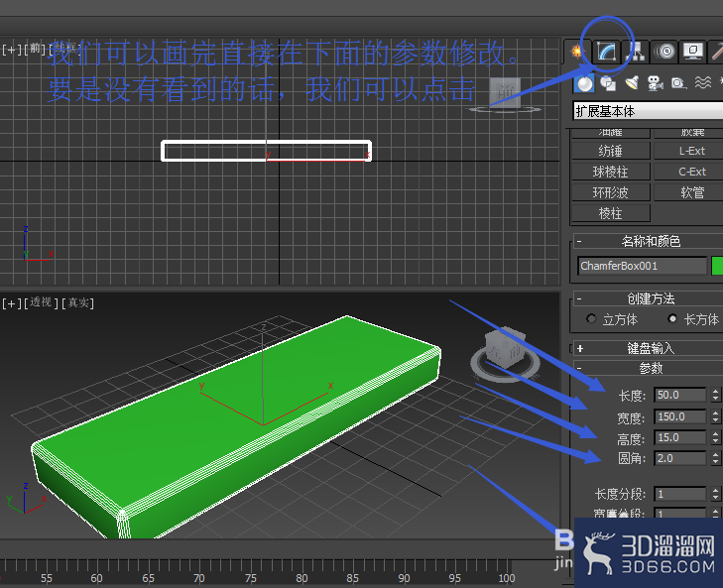
Task: Click the 长度 value field showing 50.0
Action: pyautogui.click(x=680, y=395)
